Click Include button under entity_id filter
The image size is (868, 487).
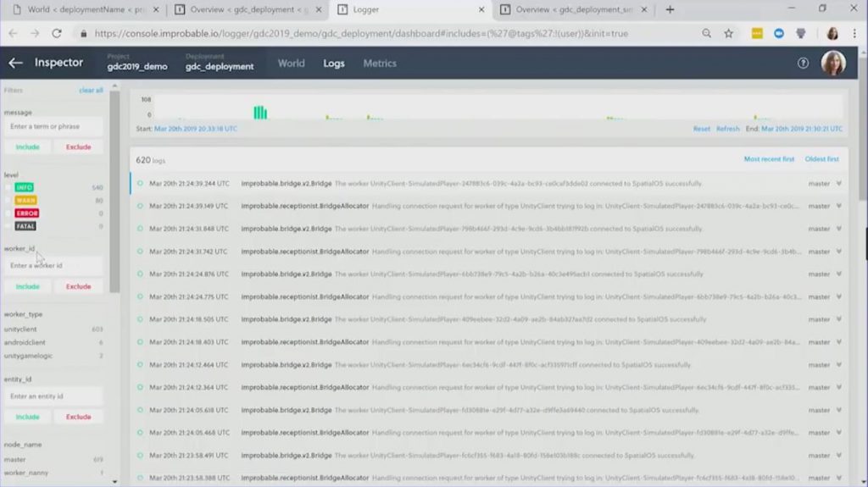28,417
